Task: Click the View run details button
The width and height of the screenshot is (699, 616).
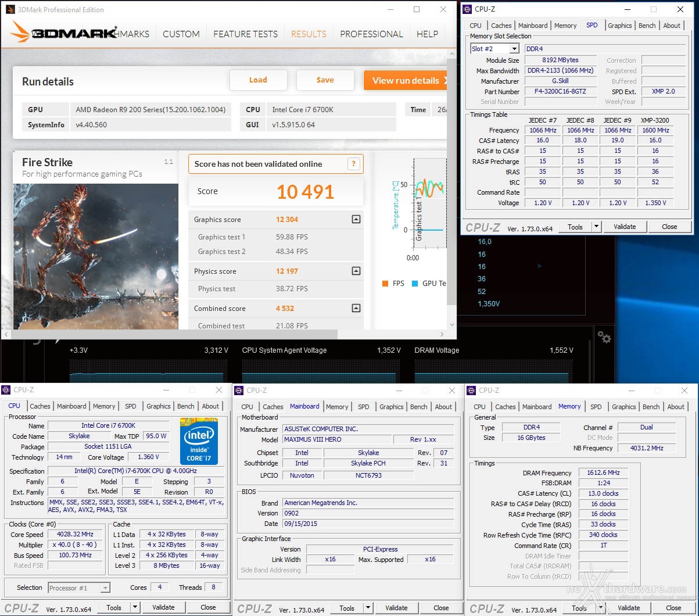Action: (x=406, y=80)
